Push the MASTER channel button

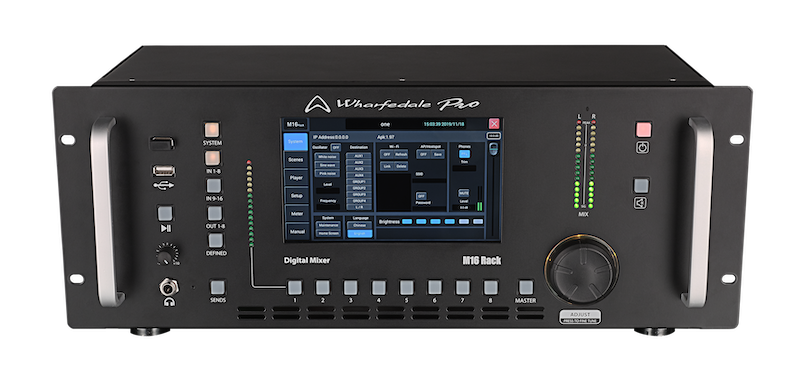[x=526, y=287]
